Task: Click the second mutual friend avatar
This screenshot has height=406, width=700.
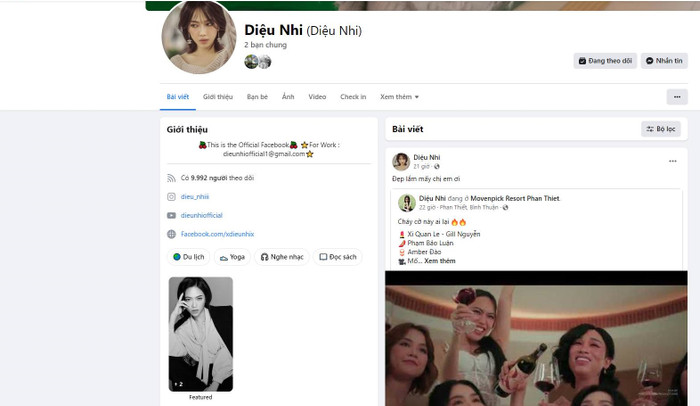Action: tap(265, 62)
